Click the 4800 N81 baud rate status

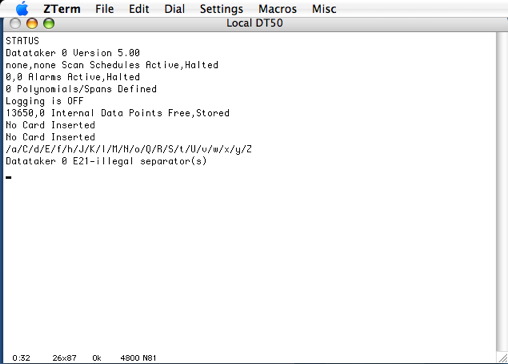click(138, 358)
